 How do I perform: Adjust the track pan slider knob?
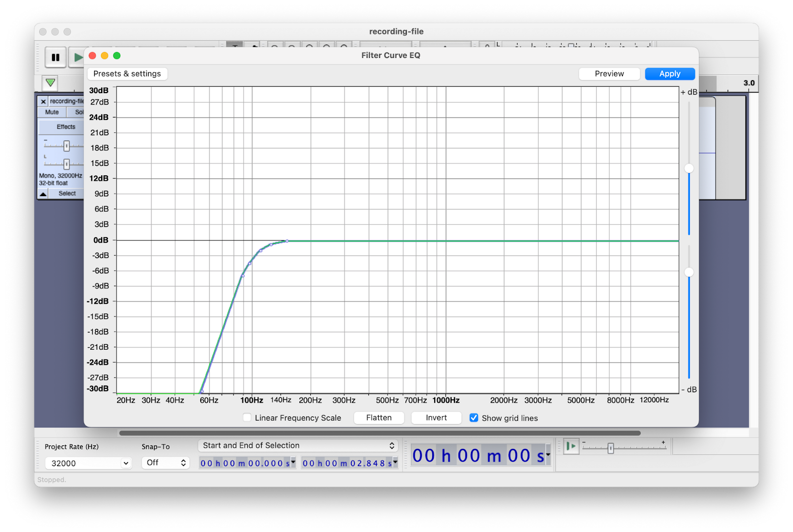point(66,164)
